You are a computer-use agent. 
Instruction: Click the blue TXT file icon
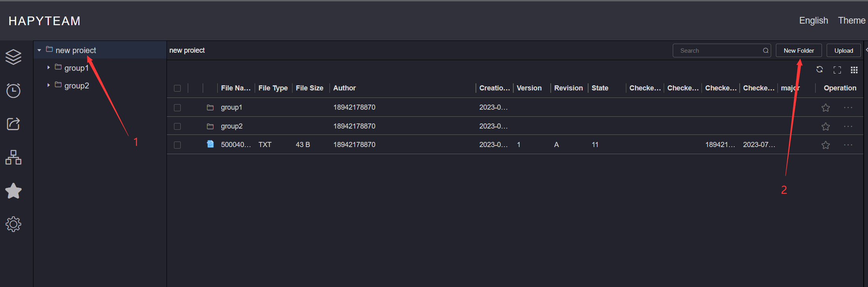click(210, 144)
